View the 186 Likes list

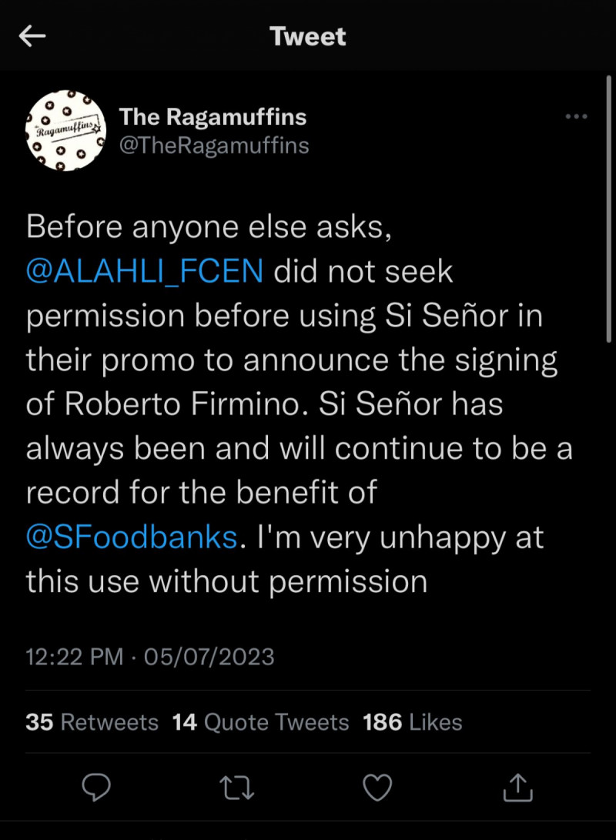point(412,722)
